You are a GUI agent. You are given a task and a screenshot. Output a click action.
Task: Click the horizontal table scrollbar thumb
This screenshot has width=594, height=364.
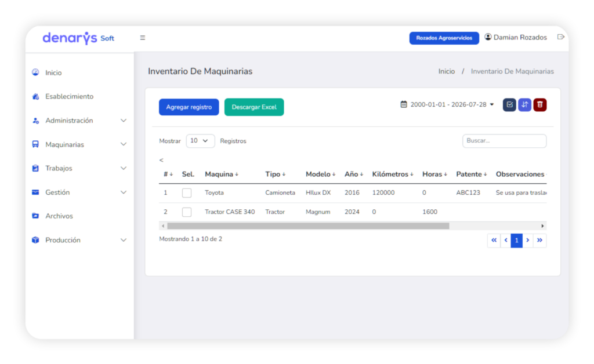tap(308, 226)
